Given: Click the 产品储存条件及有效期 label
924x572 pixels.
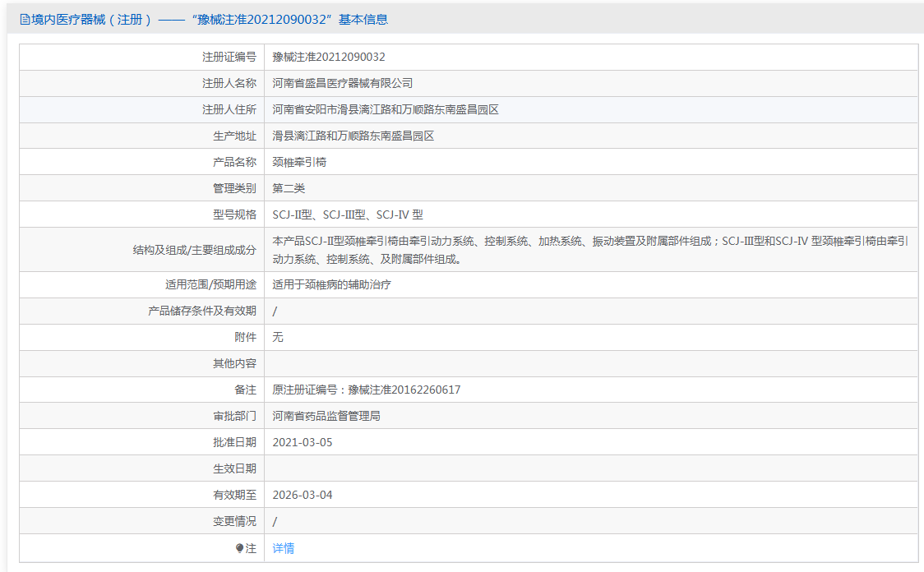Looking at the screenshot, I should [202, 311].
